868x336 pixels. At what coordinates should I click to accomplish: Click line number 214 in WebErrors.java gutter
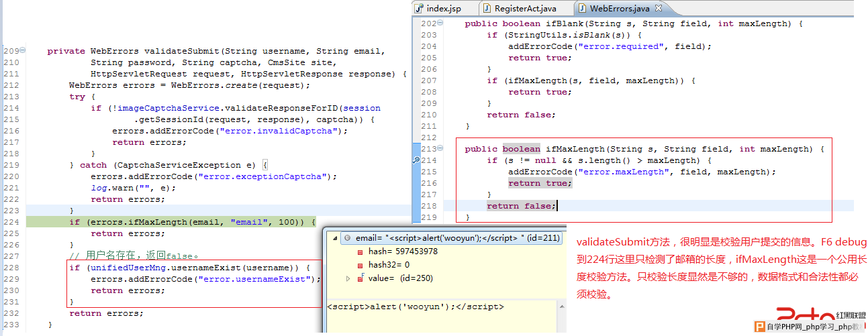429,160
